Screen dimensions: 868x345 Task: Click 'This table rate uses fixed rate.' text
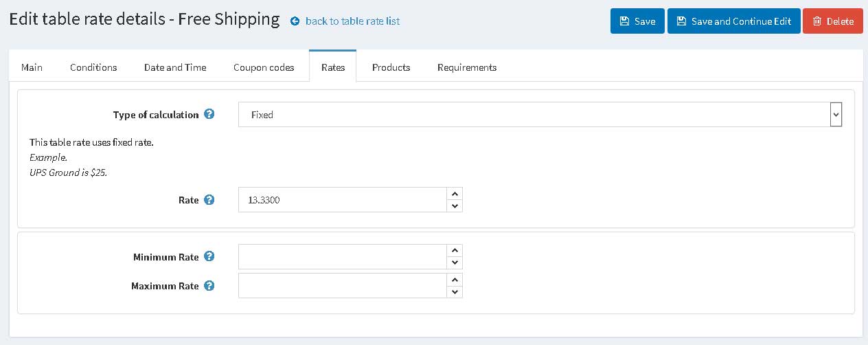tap(91, 142)
